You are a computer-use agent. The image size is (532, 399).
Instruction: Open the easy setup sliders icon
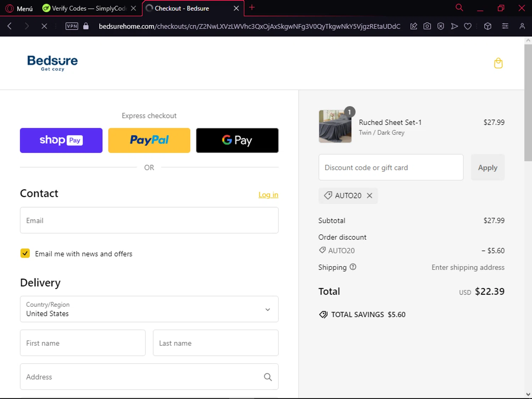tap(505, 26)
